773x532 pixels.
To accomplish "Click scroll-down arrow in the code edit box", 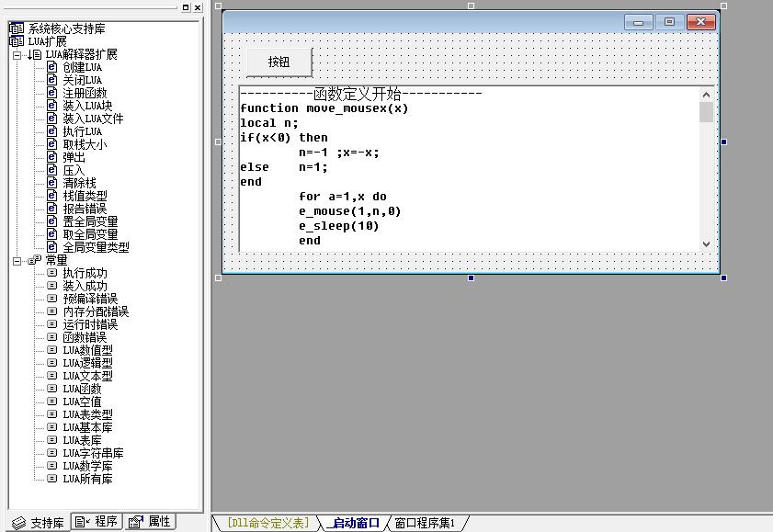I will click(x=706, y=243).
